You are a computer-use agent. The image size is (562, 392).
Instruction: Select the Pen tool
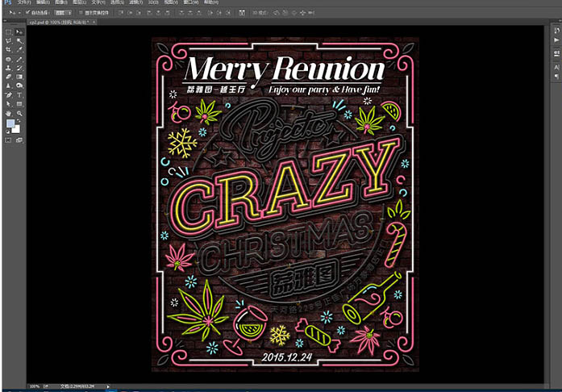click(8, 95)
